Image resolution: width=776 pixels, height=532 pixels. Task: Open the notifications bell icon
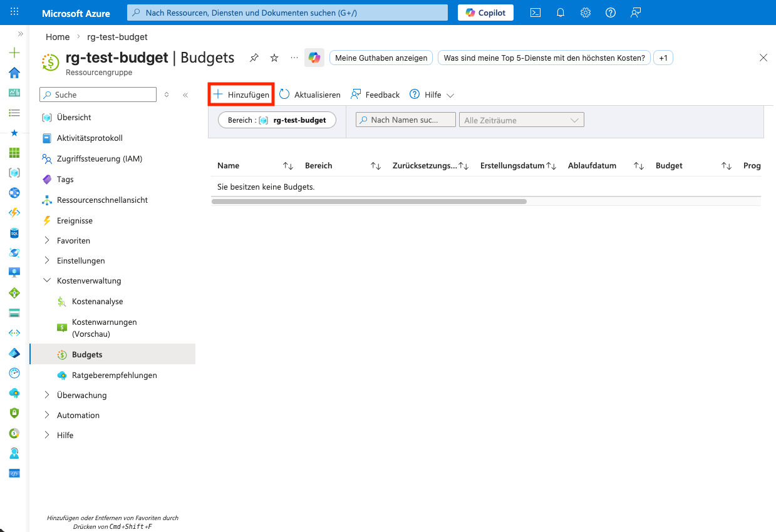point(561,13)
